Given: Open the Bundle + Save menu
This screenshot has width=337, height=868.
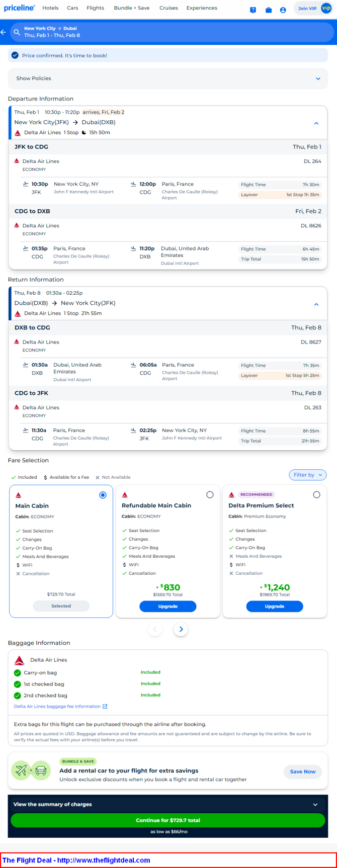Looking at the screenshot, I should (x=132, y=8).
